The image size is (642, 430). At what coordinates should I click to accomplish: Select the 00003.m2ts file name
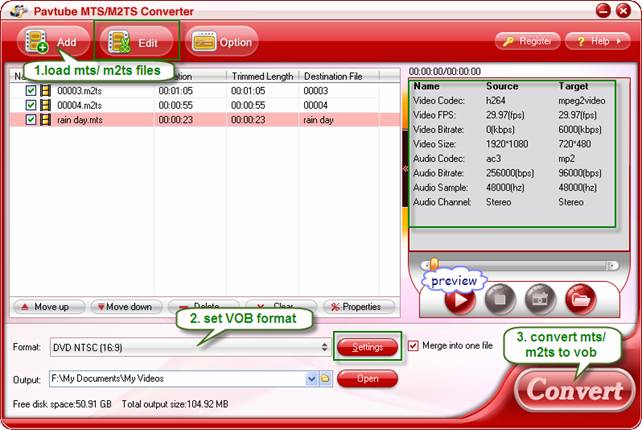click(x=79, y=91)
